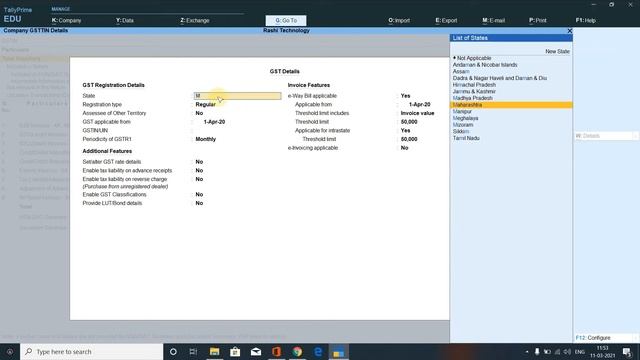Open F1: Help
The image size is (640, 360).
click(x=586, y=20)
